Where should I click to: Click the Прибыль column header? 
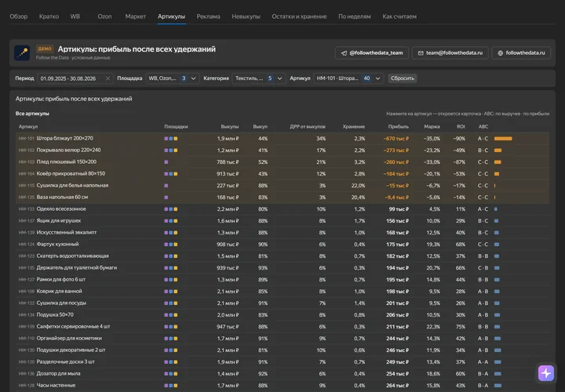pyautogui.click(x=398, y=127)
